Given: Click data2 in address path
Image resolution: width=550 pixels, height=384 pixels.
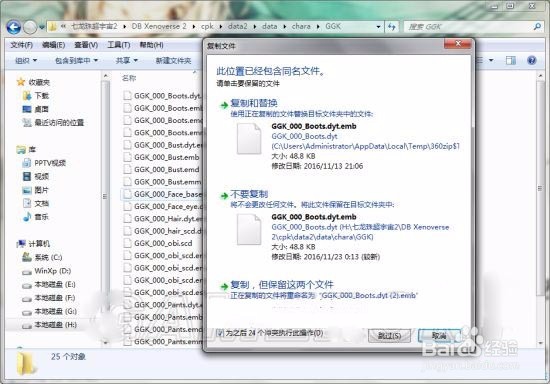Looking at the screenshot, I should point(237,26).
